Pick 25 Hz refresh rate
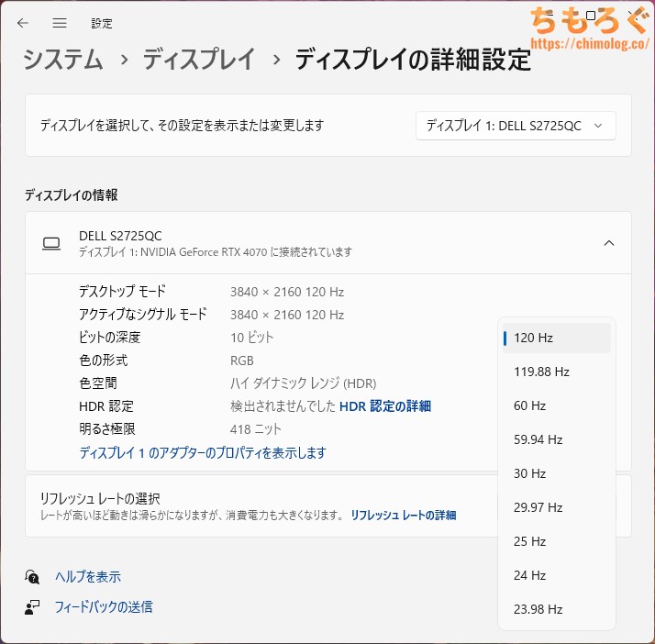The height and width of the screenshot is (644, 655). [x=556, y=541]
